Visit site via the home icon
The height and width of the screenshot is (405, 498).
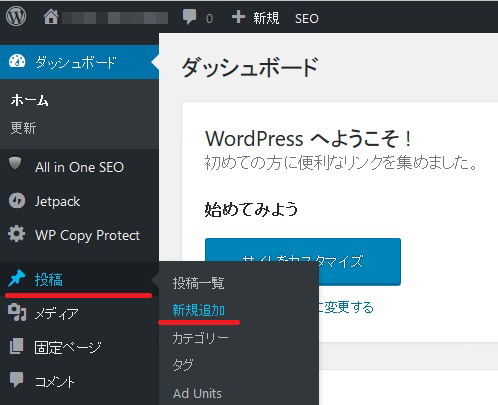pyautogui.click(x=51, y=17)
